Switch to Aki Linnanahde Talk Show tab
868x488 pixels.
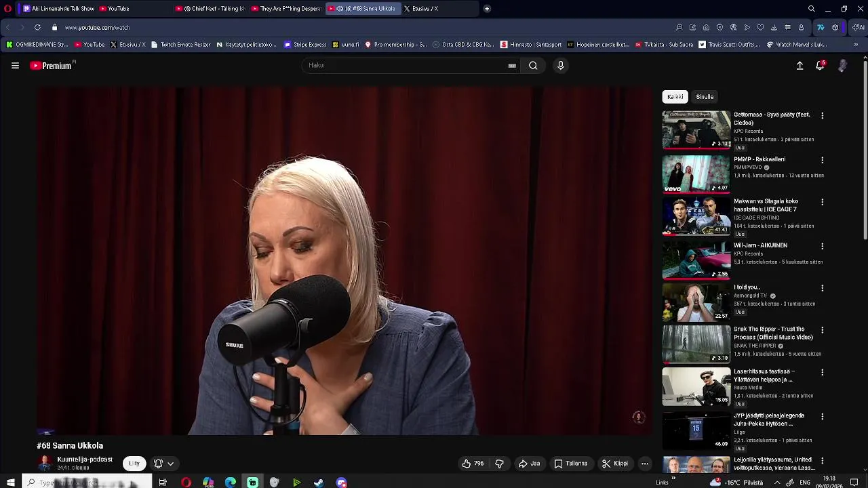tap(58, 9)
